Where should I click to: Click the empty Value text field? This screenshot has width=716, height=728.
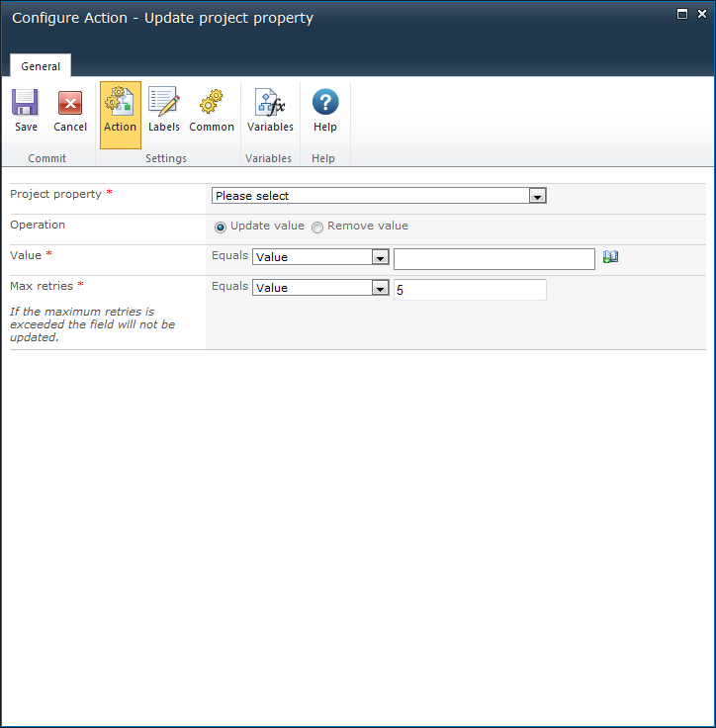click(x=493, y=258)
